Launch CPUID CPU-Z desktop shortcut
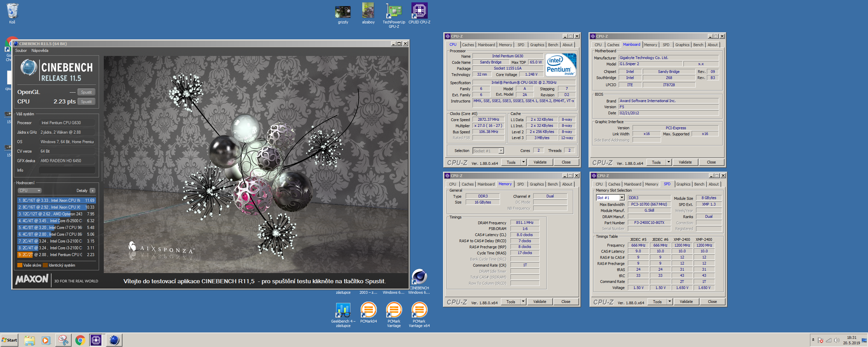The width and height of the screenshot is (868, 347). tap(419, 13)
